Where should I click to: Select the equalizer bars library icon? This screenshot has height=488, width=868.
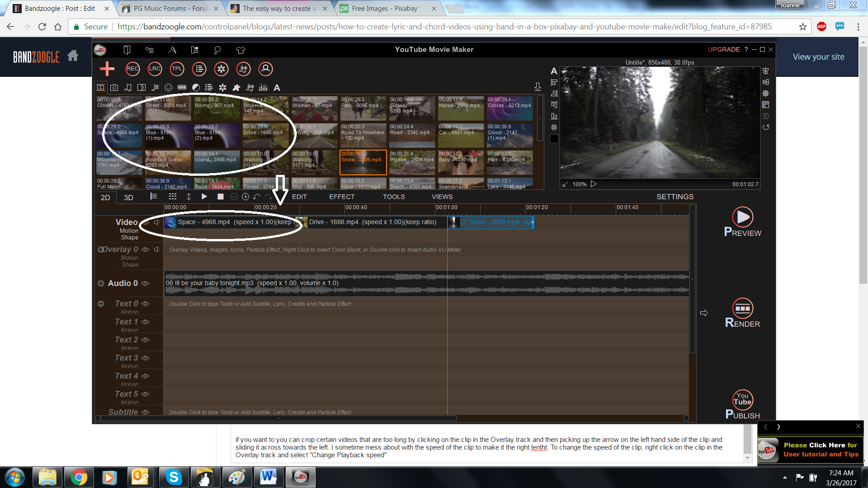tap(263, 88)
